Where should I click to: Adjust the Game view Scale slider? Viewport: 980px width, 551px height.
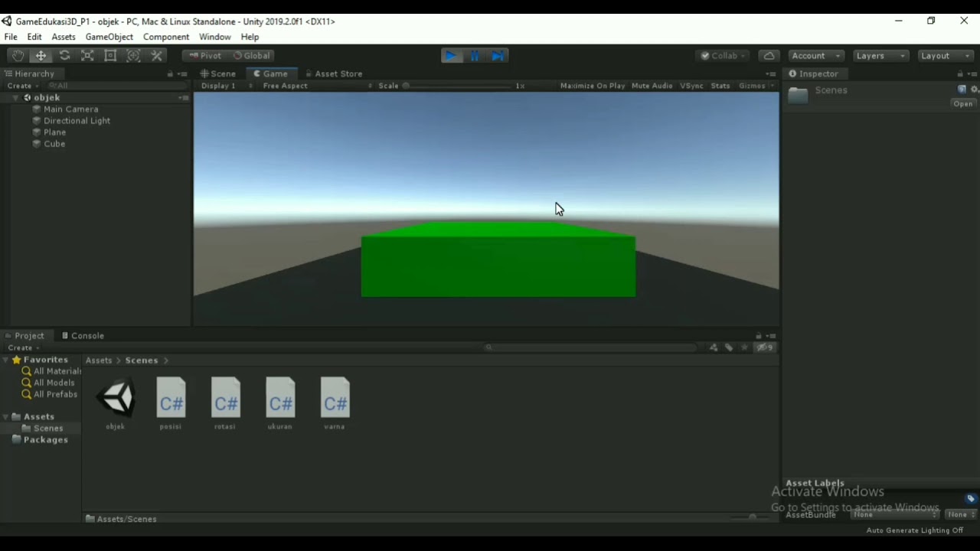point(456,86)
